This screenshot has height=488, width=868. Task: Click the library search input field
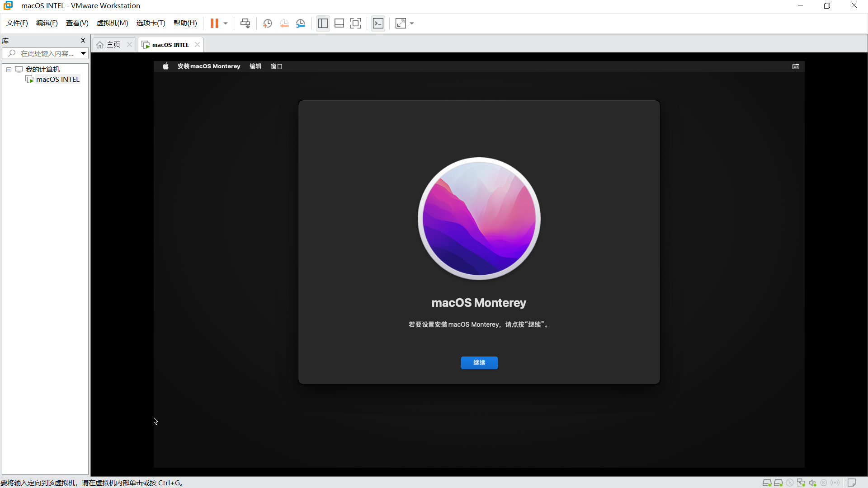click(x=47, y=53)
